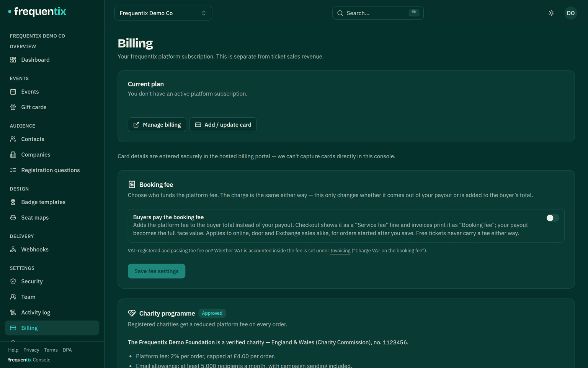Image resolution: width=588 pixels, height=368 pixels.
Task: Click the Events calendar icon
Action: pyautogui.click(x=13, y=92)
